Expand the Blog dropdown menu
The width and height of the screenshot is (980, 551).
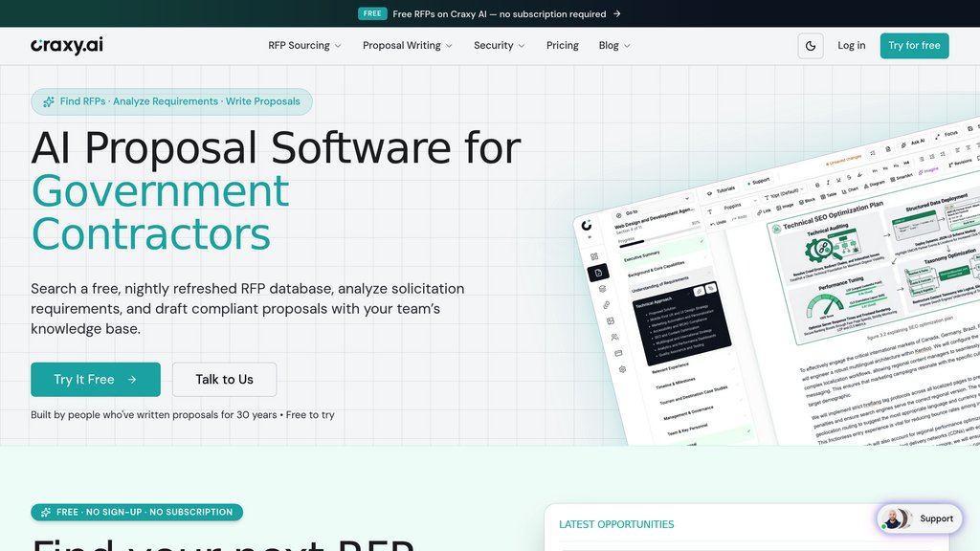point(613,46)
